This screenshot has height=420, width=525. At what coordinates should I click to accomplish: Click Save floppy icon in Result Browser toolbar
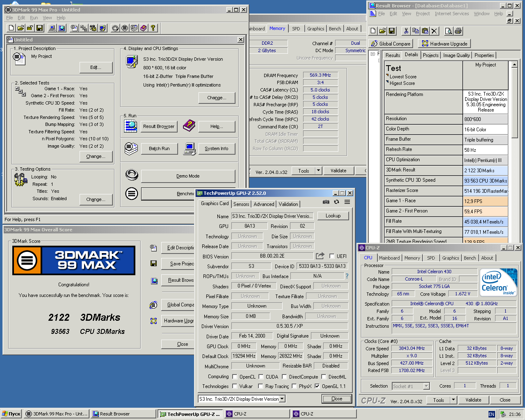[392, 31]
